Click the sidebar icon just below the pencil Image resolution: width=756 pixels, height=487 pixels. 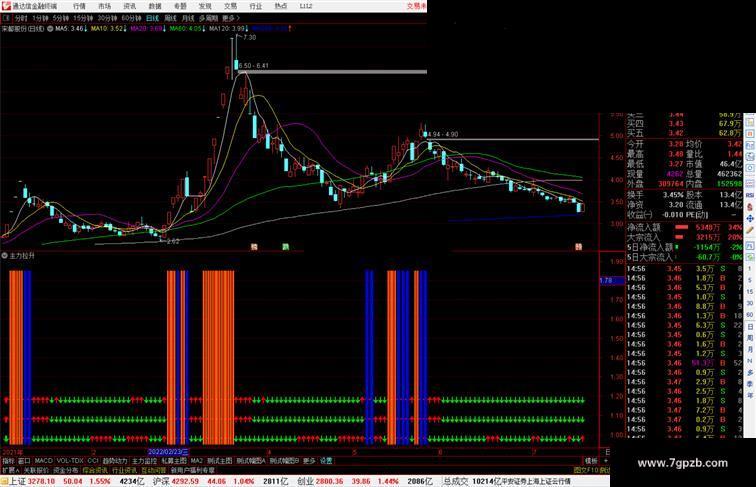click(750, 245)
